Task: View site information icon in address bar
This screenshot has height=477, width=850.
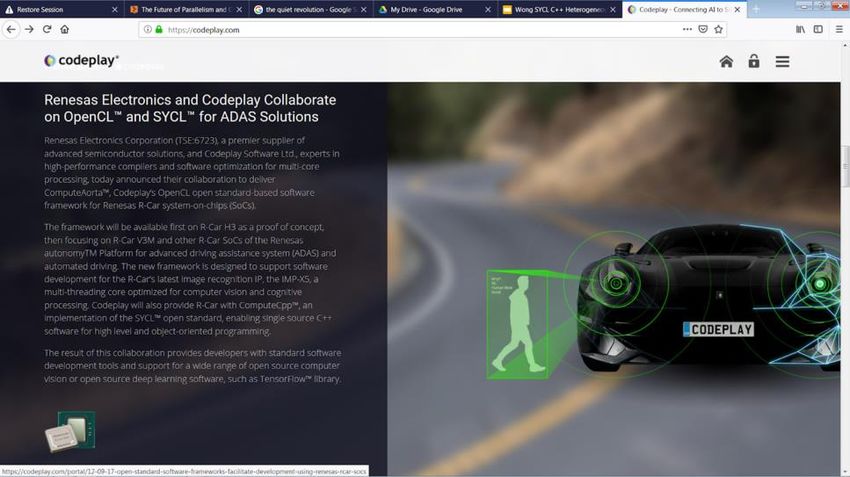Action: click(x=147, y=29)
